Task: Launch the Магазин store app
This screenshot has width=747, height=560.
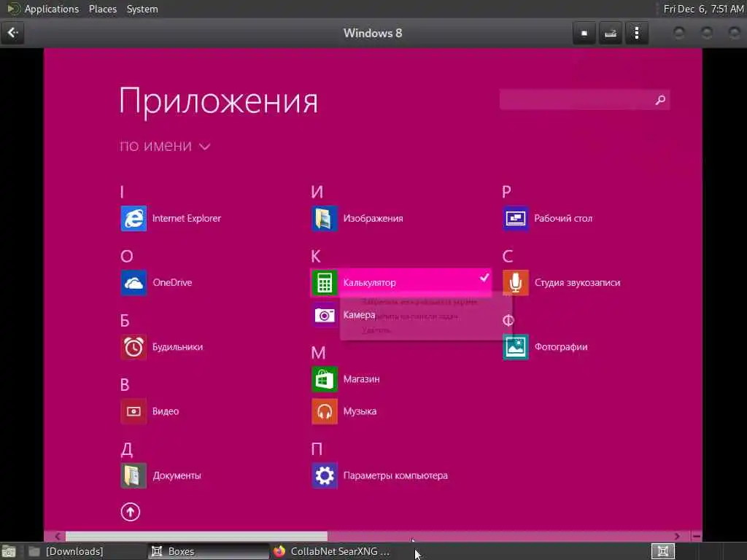Action: click(345, 379)
